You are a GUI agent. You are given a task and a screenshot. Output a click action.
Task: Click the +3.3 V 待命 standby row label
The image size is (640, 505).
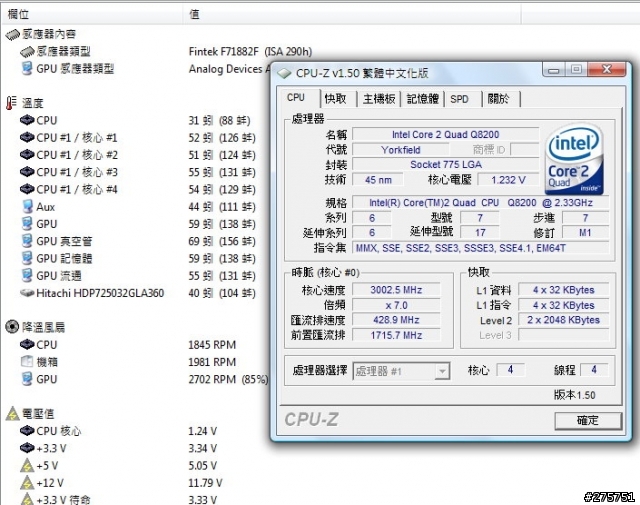[x=63, y=500]
